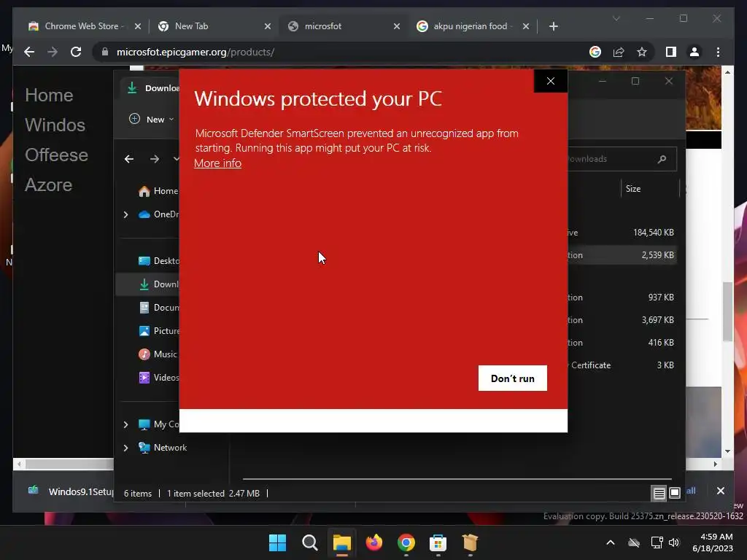Close the Chrome Web Store tab
This screenshot has width=747, height=560.
coord(138,26)
